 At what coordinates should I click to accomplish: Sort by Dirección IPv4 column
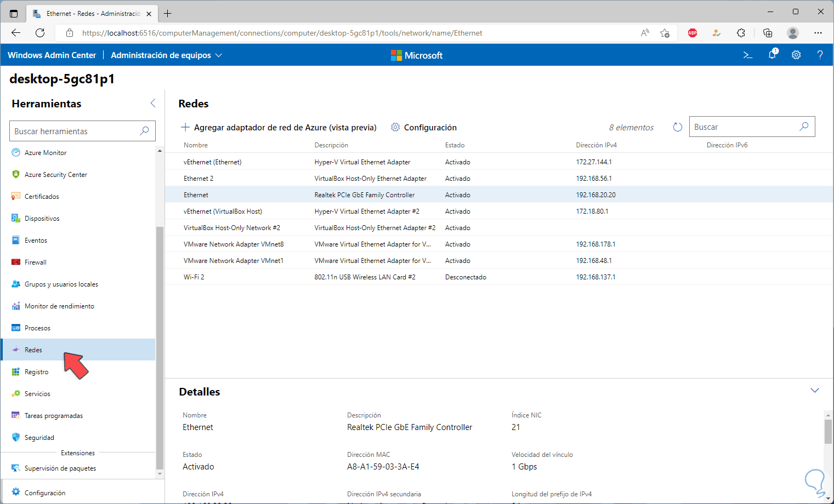596,145
